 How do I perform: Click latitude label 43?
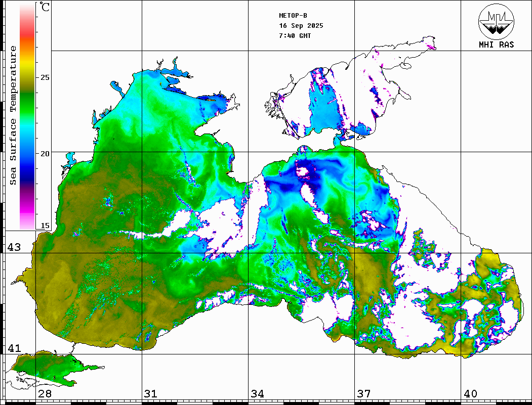point(14,247)
